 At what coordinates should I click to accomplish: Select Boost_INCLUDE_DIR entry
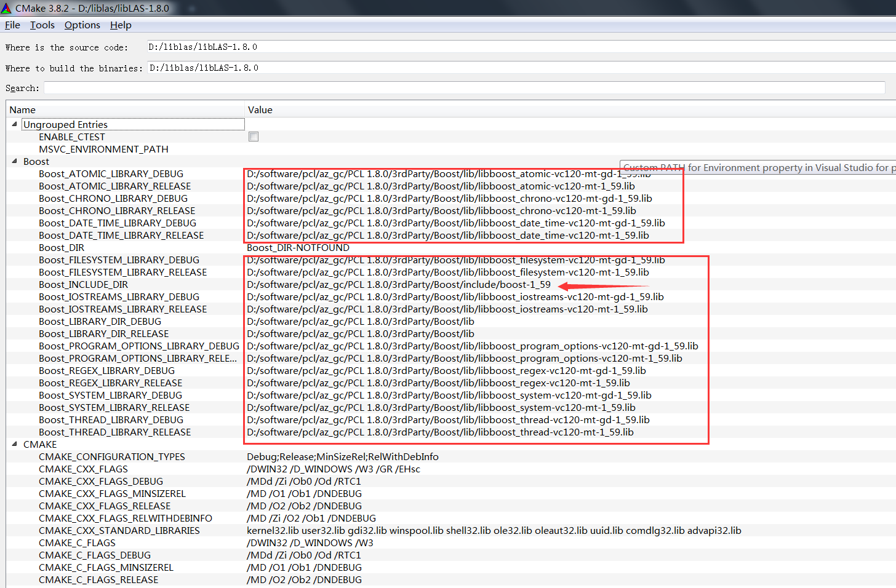coord(83,284)
